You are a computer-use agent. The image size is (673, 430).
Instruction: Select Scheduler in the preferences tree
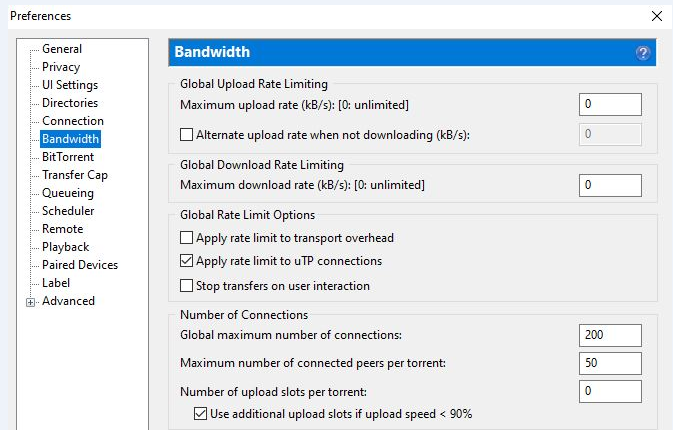pos(68,211)
